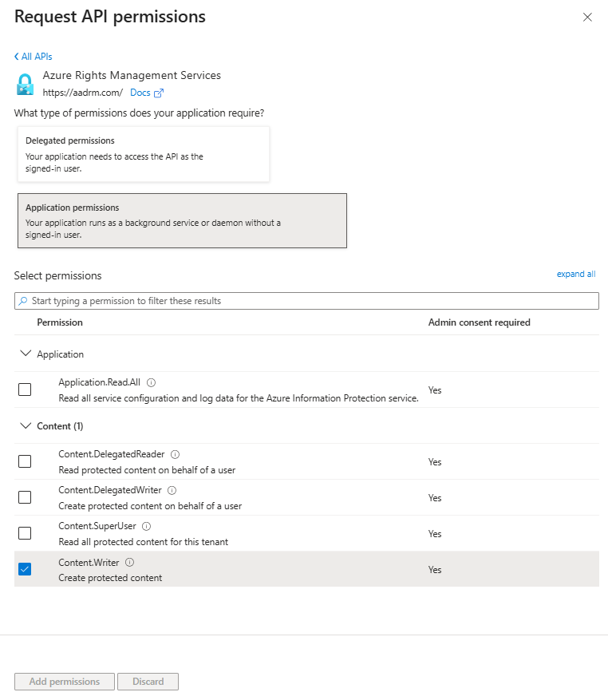Collapse the Application permission group
The height and width of the screenshot is (700, 608).
click(26, 354)
